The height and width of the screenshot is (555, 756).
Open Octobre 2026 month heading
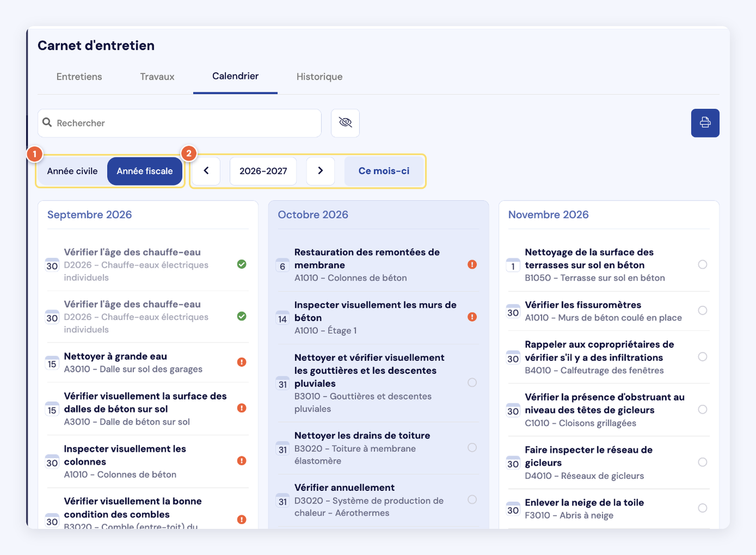pos(313,214)
